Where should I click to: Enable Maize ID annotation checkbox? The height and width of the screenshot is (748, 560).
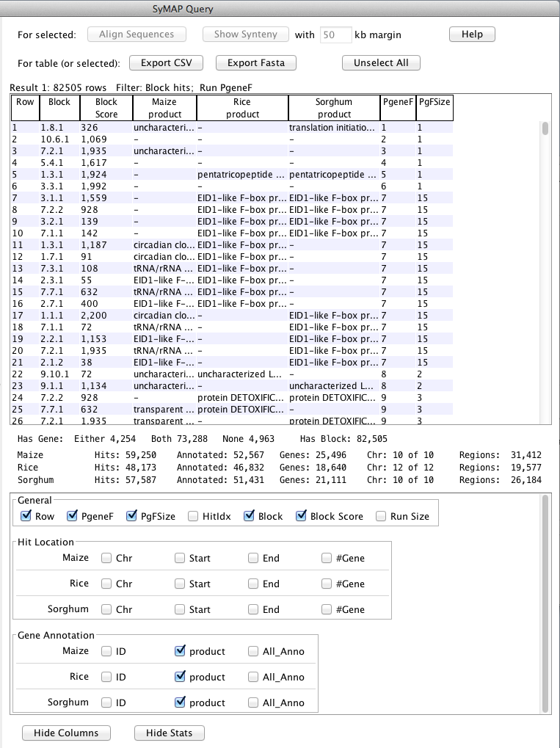(x=106, y=651)
